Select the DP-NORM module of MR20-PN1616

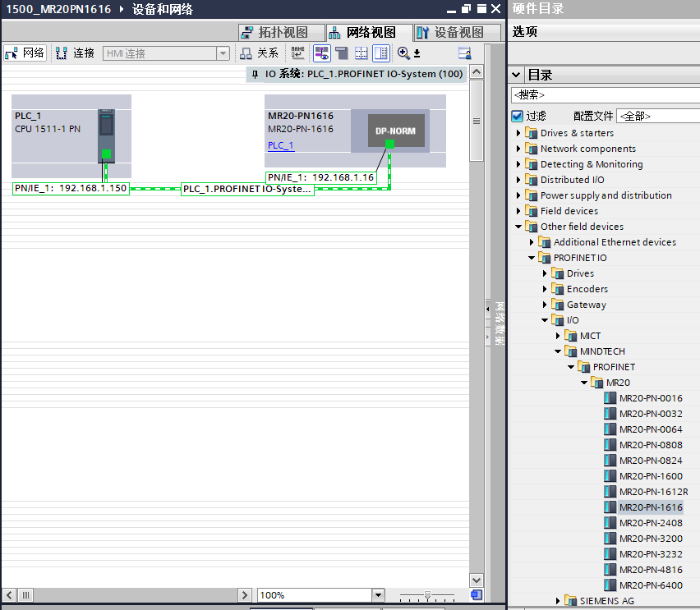pyautogui.click(x=396, y=131)
